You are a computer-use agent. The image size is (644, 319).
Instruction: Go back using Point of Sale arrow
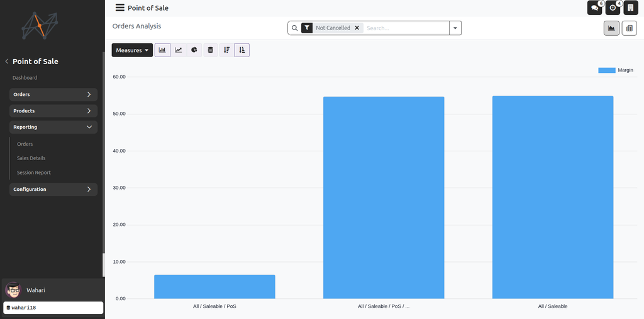(x=6, y=61)
